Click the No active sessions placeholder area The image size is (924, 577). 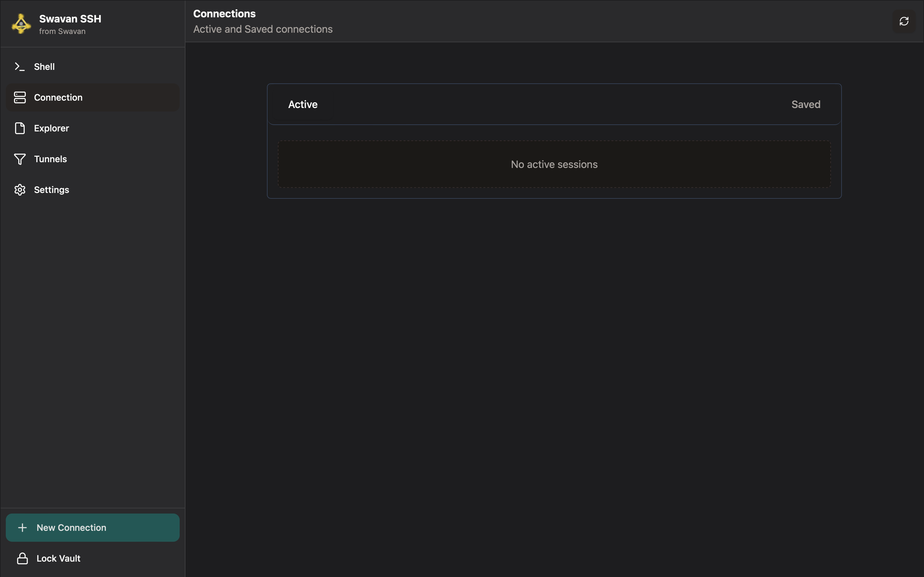[x=554, y=164]
